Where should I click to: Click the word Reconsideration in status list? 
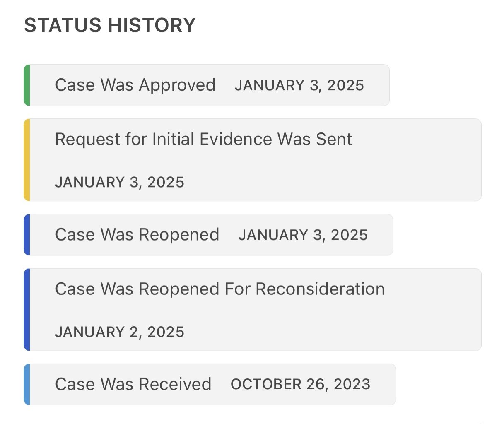pos(320,289)
